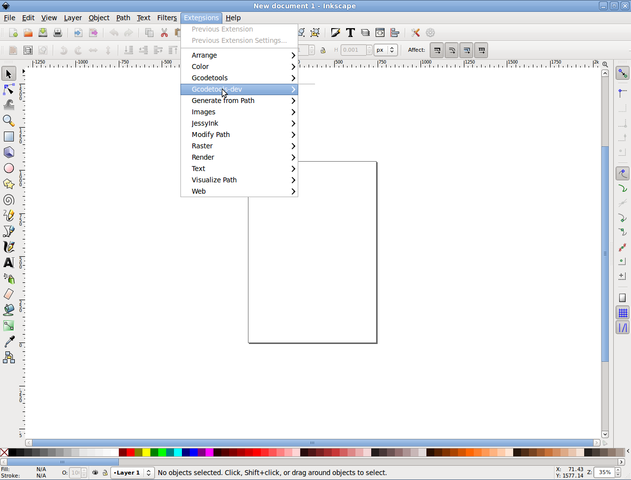
Task: Click the Save document icon
Action: point(43,33)
